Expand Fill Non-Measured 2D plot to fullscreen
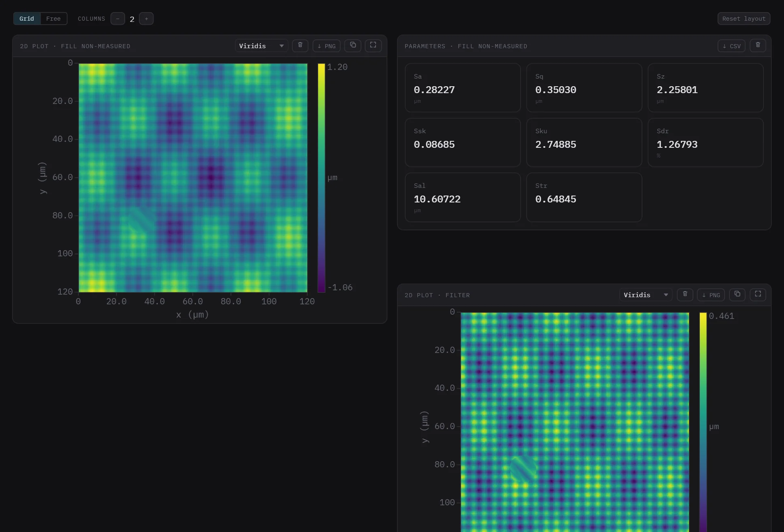This screenshot has height=532, width=784. pyautogui.click(x=373, y=46)
